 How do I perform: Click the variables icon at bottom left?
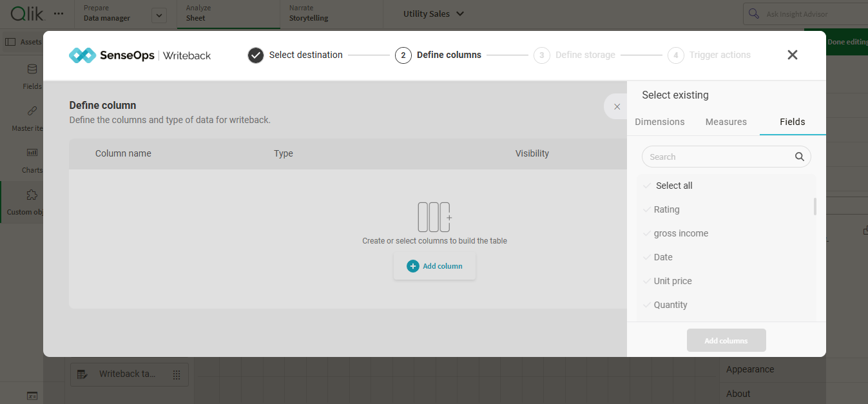click(x=32, y=396)
